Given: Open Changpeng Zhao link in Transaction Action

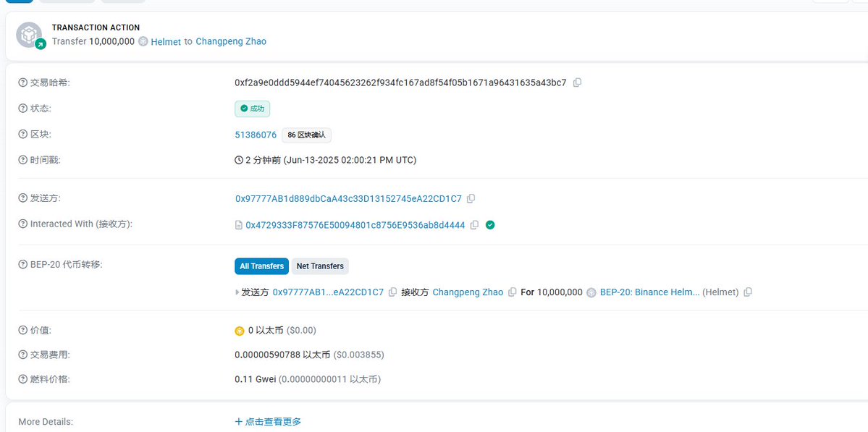Looking at the screenshot, I should (231, 41).
